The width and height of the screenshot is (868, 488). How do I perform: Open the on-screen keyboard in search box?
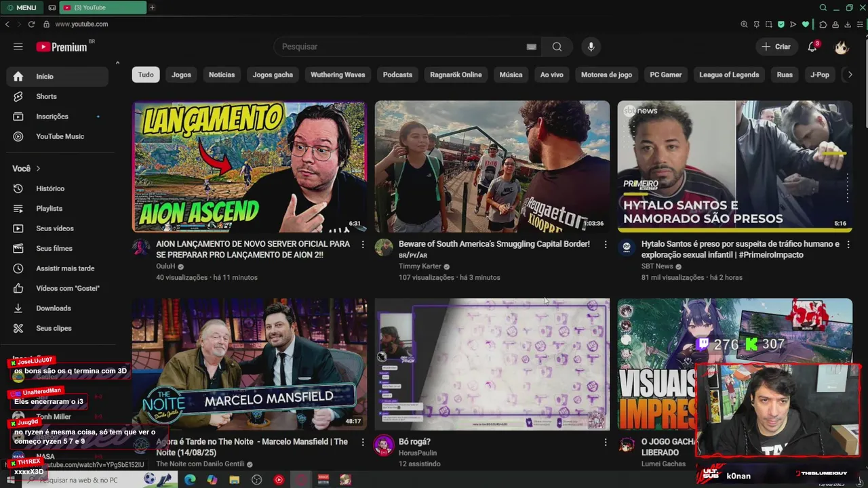(x=532, y=47)
